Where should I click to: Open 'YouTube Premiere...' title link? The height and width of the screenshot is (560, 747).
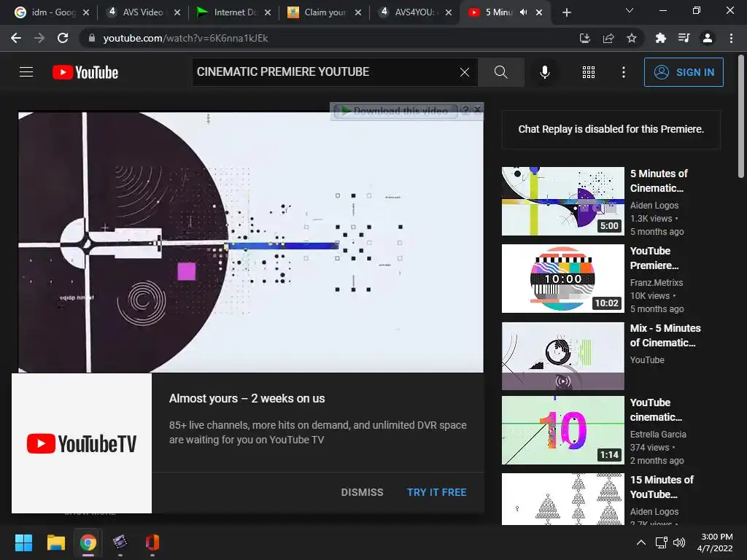[654, 257]
